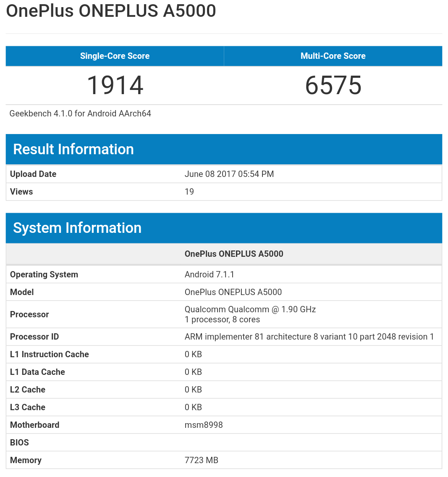Select the "Motherboard" row label

point(35,425)
